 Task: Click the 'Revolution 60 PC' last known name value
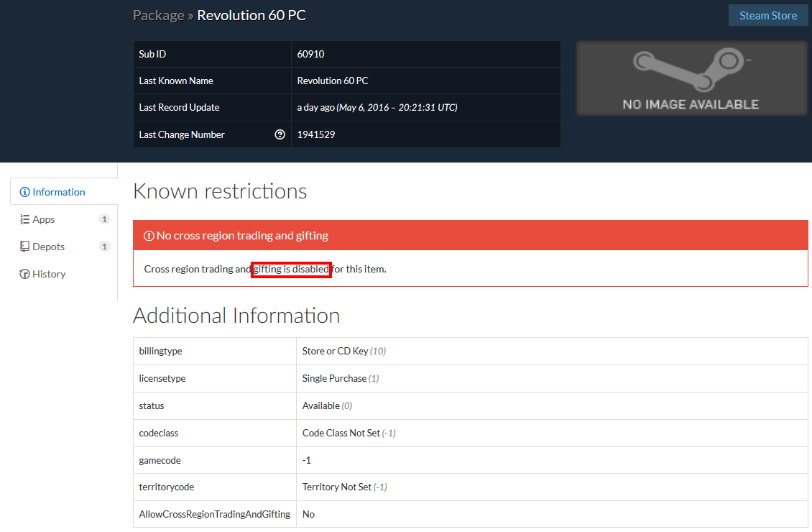point(333,81)
